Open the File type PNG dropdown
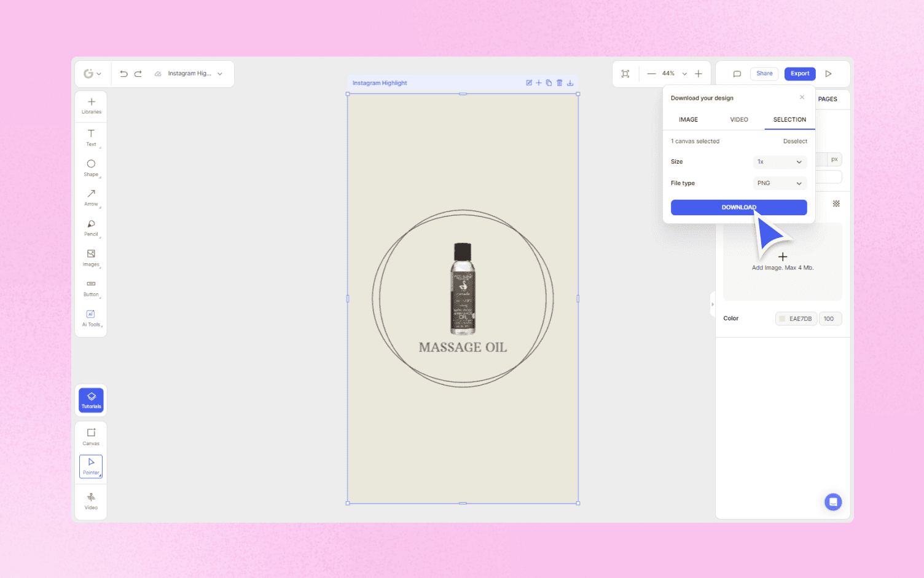 click(780, 183)
